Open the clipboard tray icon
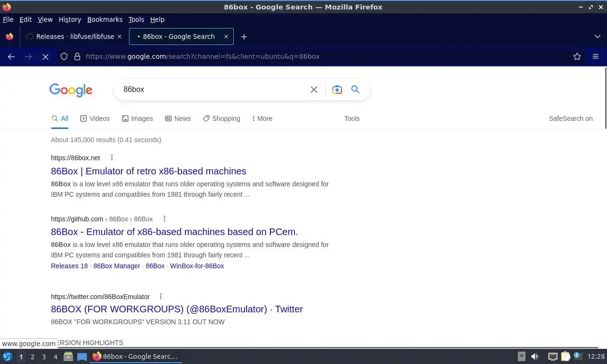607x364 pixels. point(566,356)
